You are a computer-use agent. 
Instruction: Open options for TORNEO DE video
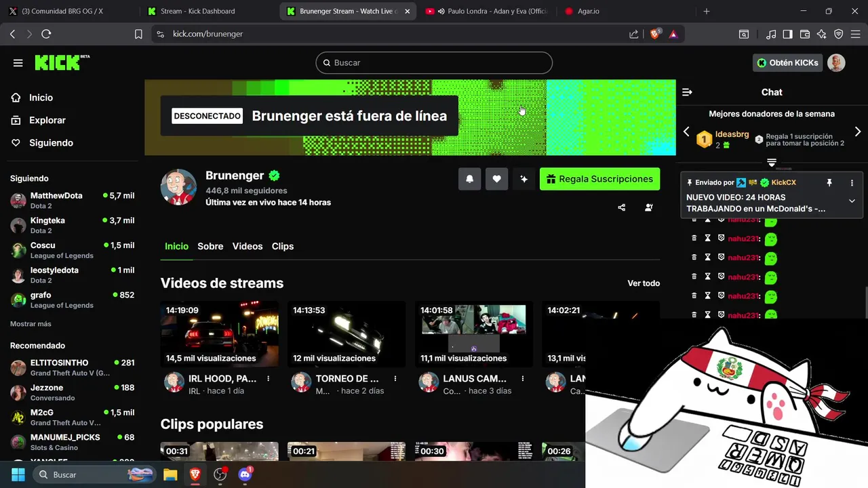[x=395, y=379]
